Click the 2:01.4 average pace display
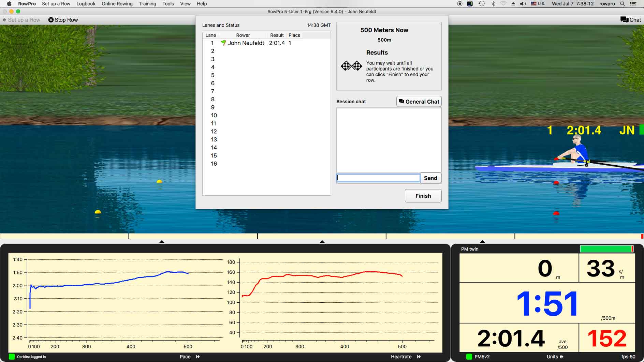Viewport: 644px width, 362px height. tap(511, 338)
